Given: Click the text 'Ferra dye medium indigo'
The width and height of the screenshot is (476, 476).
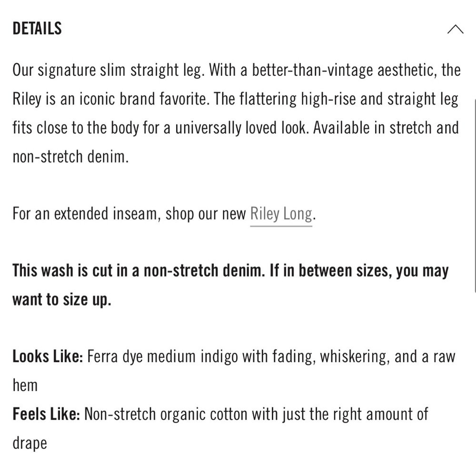Looking at the screenshot, I should (162, 357).
